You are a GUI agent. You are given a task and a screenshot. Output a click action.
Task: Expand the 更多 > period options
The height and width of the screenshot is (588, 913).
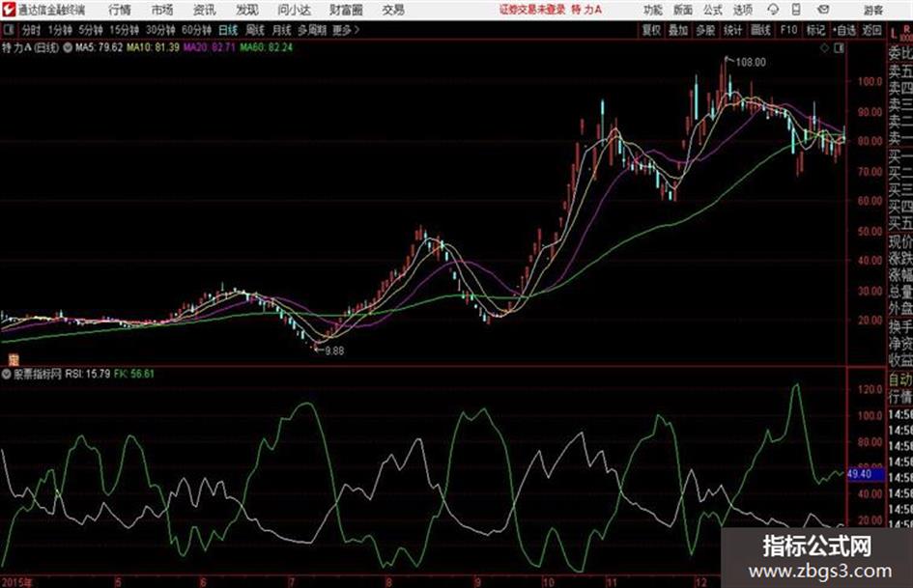click(x=346, y=30)
